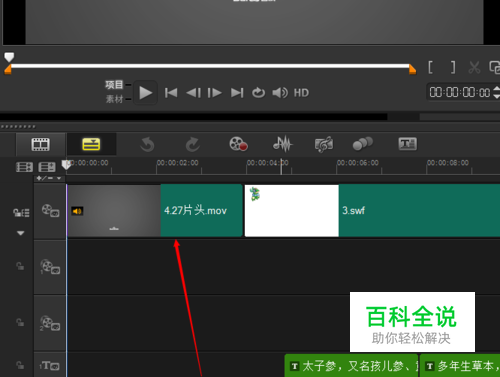Set Mark-in with the left bracket
The height and width of the screenshot is (377, 500).
430,67
